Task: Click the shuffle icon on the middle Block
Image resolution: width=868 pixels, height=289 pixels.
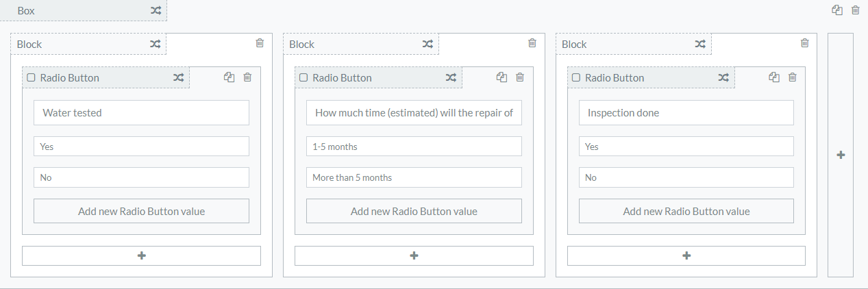Action: [x=427, y=45]
